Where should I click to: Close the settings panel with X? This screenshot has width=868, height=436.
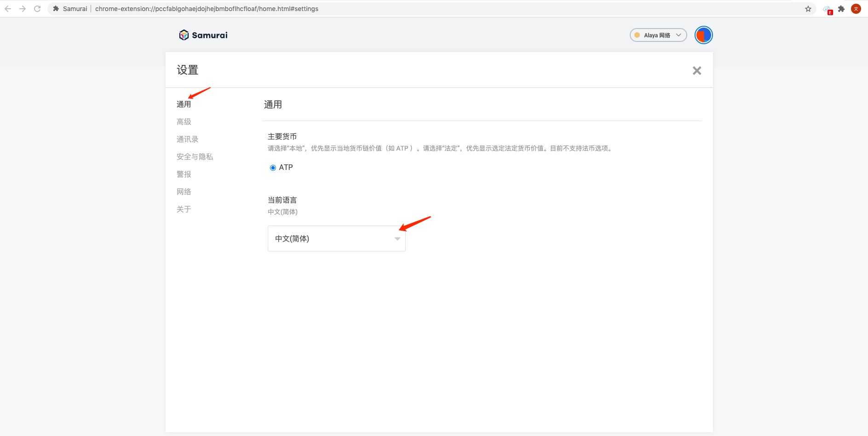[696, 70]
